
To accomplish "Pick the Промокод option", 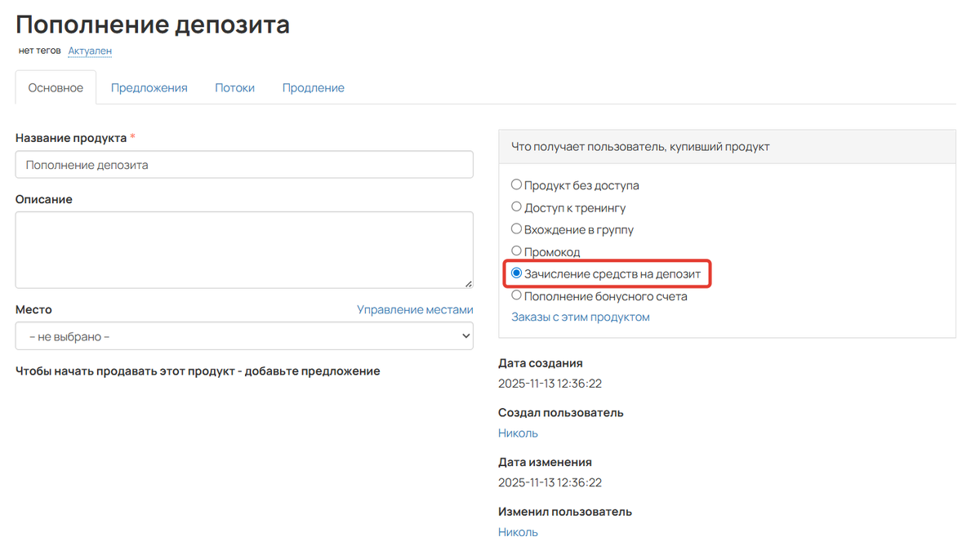I will [x=516, y=251].
